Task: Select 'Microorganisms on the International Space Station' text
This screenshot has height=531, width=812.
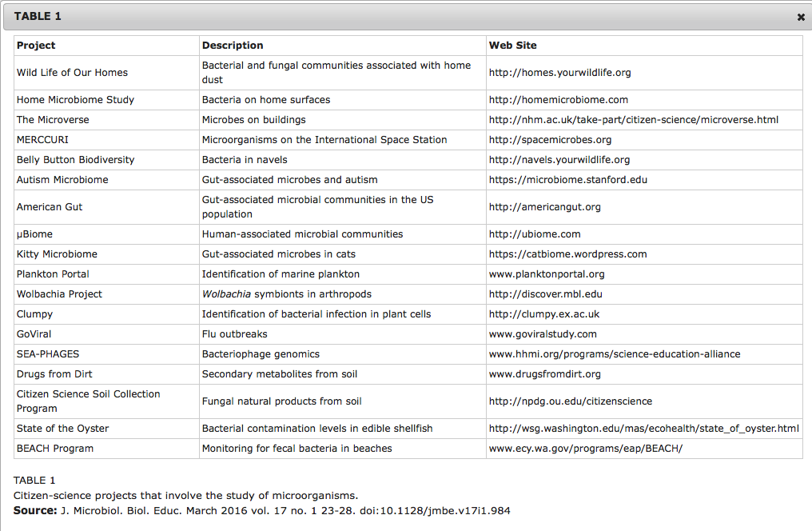Action: pyautogui.click(x=324, y=140)
